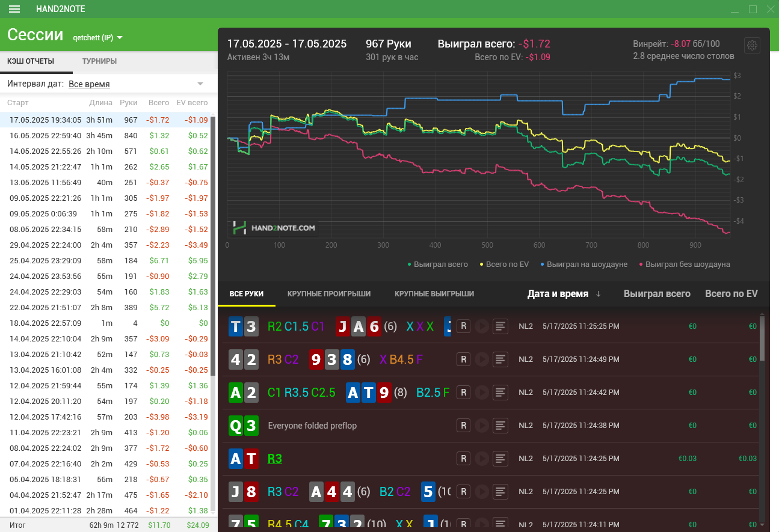
Task: Select session 22.04.2025 21:51:07
Action: pyautogui.click(x=105, y=308)
